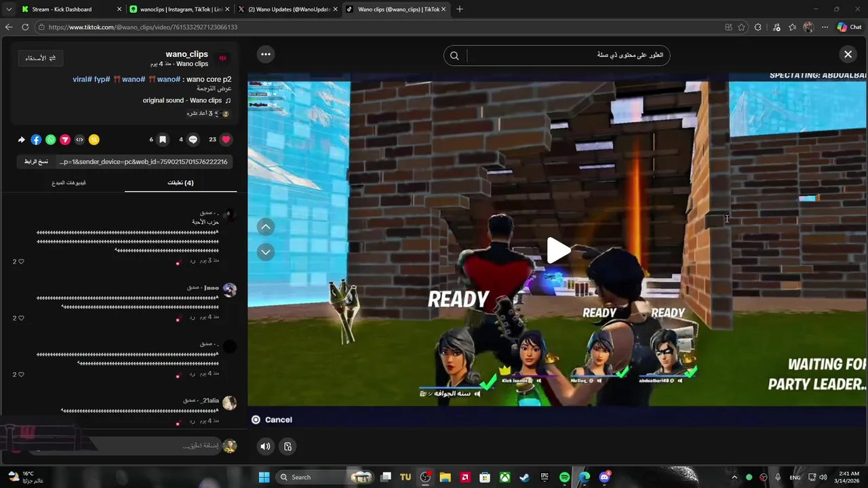
Task: Click show translation link under caption
Action: click(x=214, y=89)
